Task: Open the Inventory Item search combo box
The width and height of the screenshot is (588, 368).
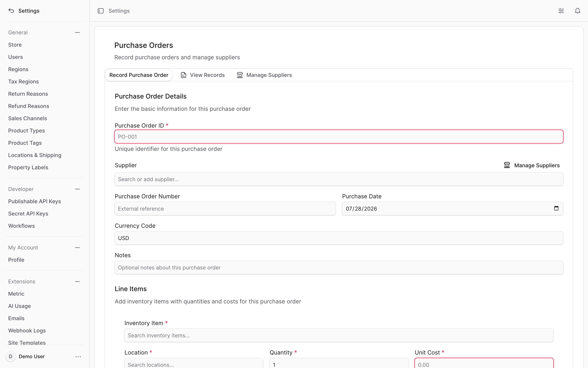Action: tap(339, 335)
